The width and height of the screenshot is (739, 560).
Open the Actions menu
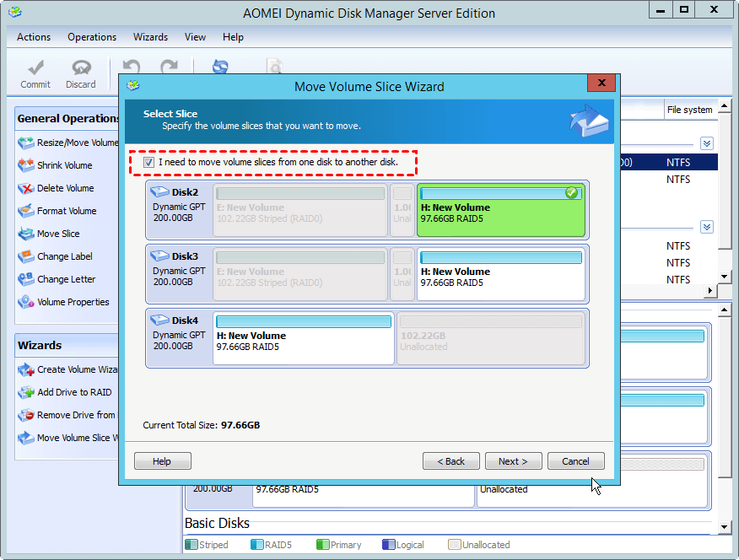(x=34, y=37)
